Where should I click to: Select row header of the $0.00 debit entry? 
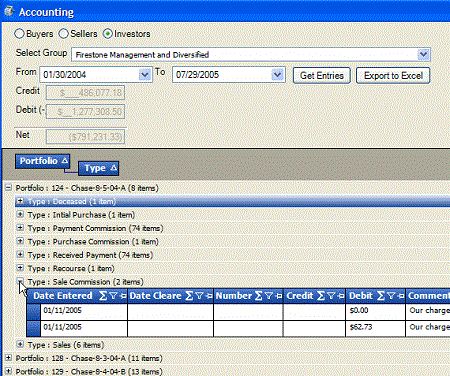point(33,312)
